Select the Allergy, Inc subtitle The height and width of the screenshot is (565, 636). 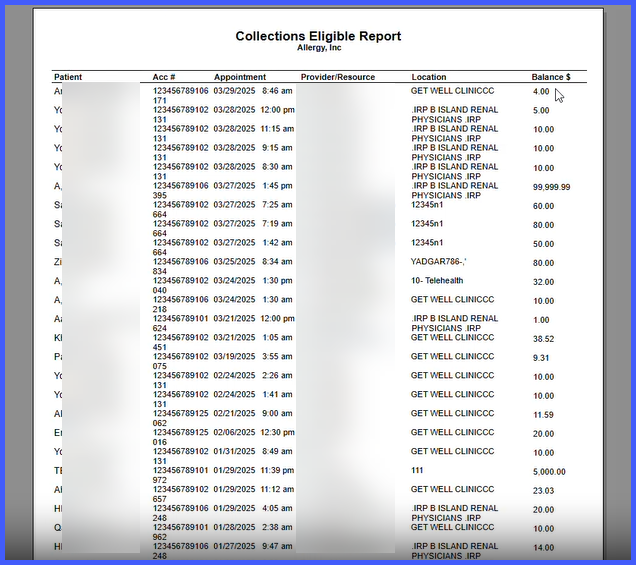[319, 48]
